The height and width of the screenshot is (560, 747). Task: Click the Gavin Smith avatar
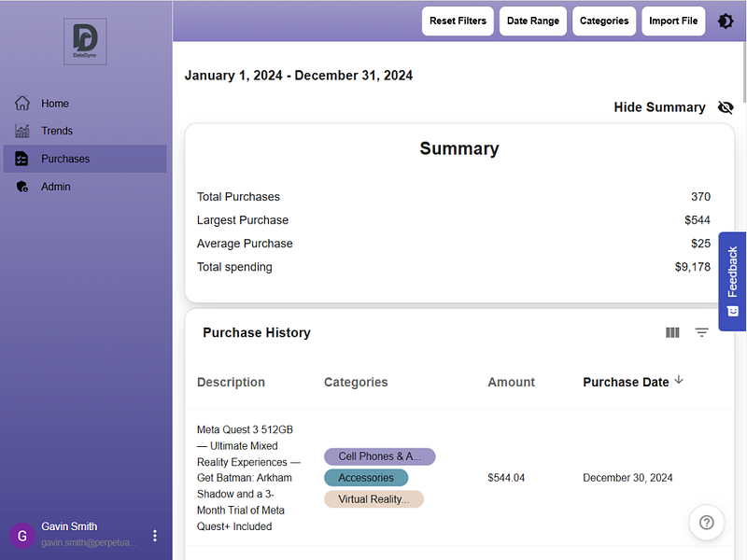pyautogui.click(x=21, y=536)
